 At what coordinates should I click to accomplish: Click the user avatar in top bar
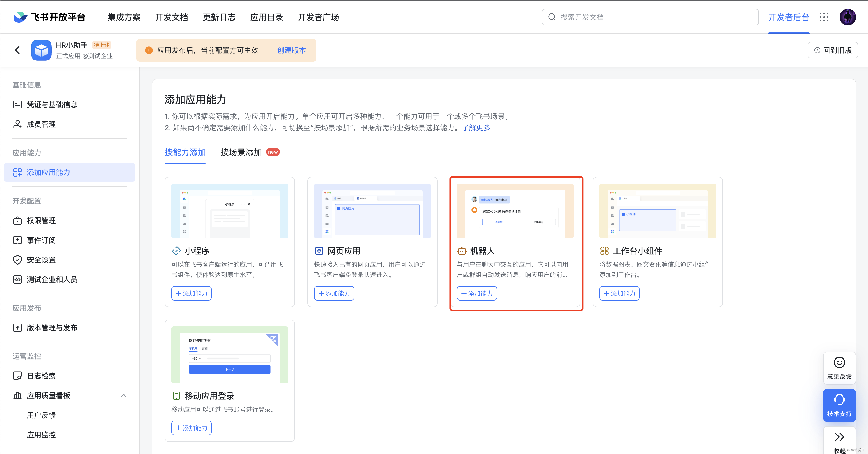click(847, 17)
